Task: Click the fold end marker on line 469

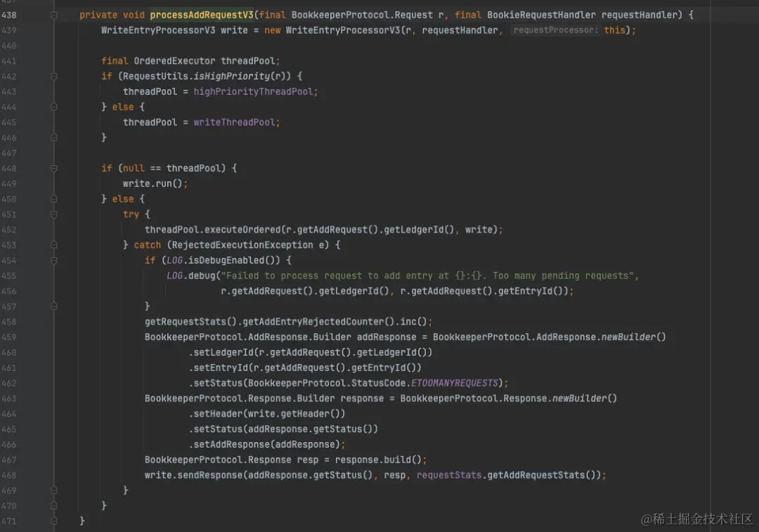Action: (x=53, y=491)
